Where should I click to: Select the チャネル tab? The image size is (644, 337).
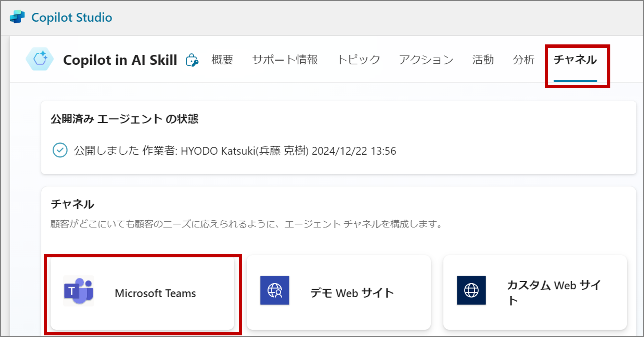pos(575,60)
